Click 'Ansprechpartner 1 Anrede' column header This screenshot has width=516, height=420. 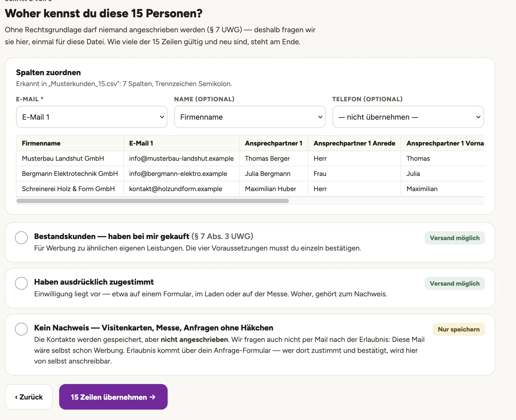point(354,143)
